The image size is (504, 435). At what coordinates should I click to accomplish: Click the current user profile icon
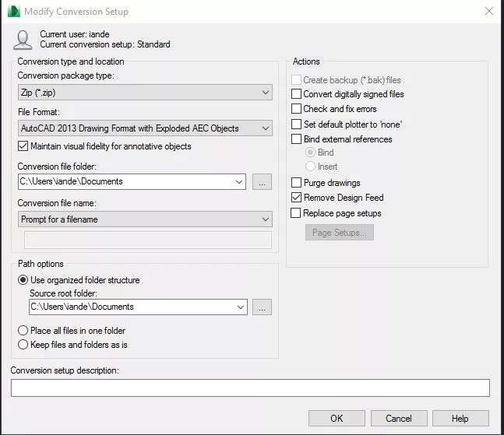(x=23, y=40)
